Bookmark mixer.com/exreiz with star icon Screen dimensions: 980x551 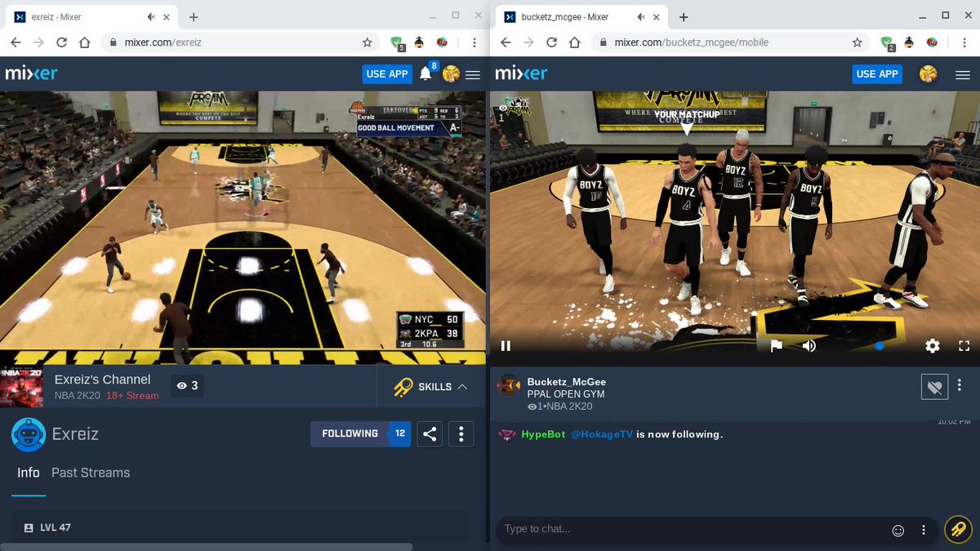(367, 42)
